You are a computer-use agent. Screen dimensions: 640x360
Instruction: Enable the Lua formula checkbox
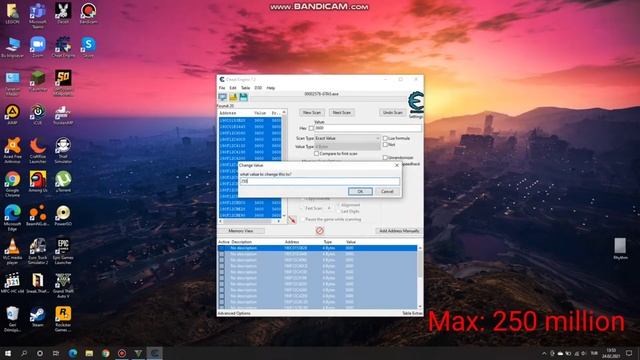pos(385,138)
